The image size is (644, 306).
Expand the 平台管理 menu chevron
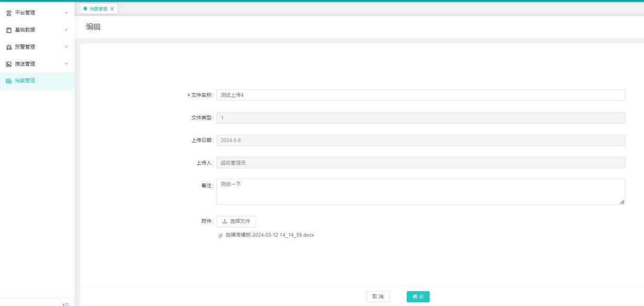pyautogui.click(x=66, y=12)
